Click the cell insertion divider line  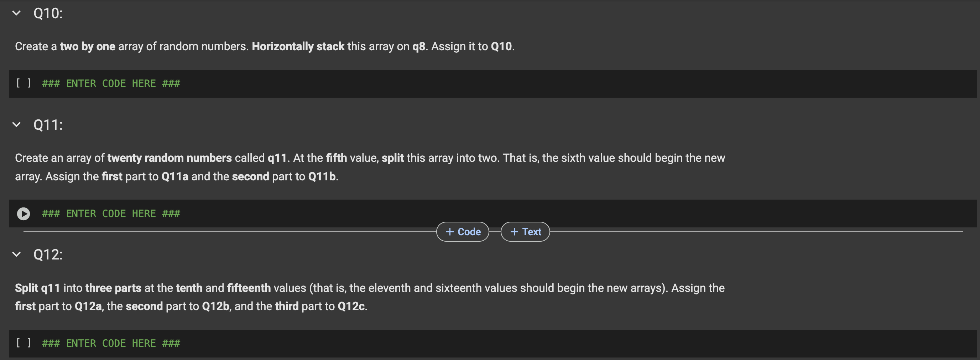tap(228, 231)
